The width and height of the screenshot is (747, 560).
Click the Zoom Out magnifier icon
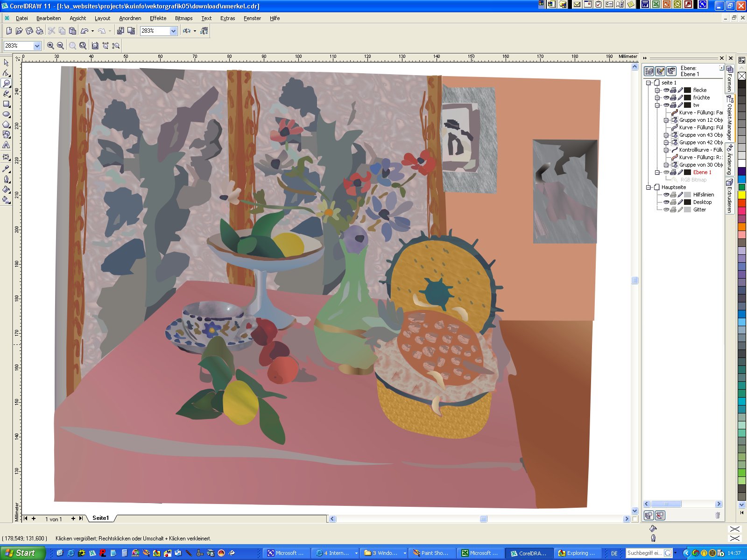[60, 46]
